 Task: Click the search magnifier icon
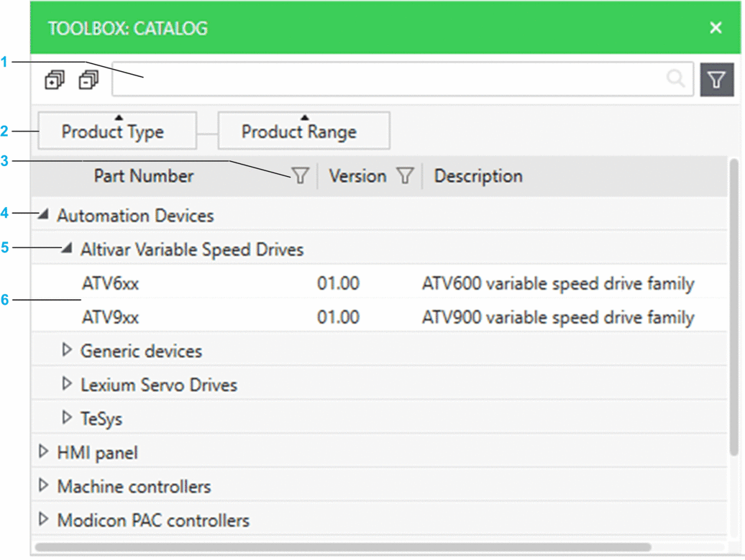click(x=676, y=78)
